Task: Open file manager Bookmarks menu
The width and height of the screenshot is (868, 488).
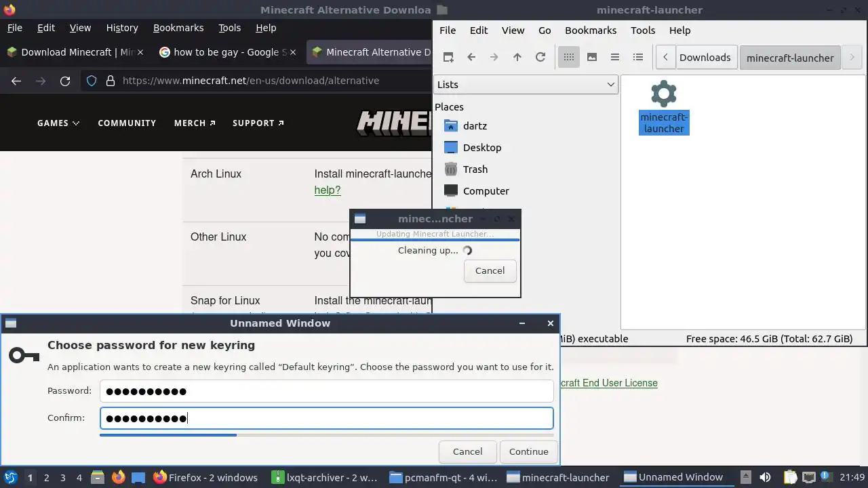Action: 591,30
